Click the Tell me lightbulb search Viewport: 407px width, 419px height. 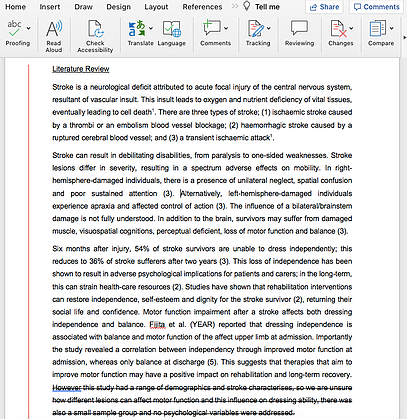coord(261,7)
